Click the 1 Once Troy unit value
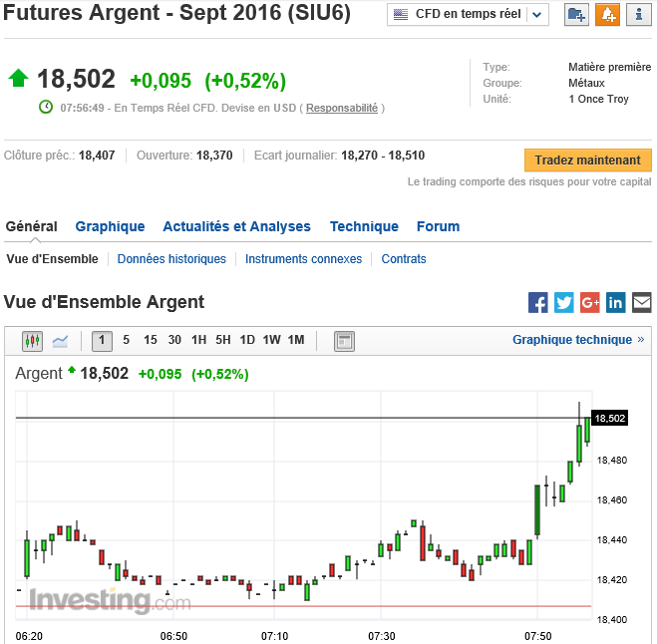This screenshot has width=657, height=644. (599, 99)
